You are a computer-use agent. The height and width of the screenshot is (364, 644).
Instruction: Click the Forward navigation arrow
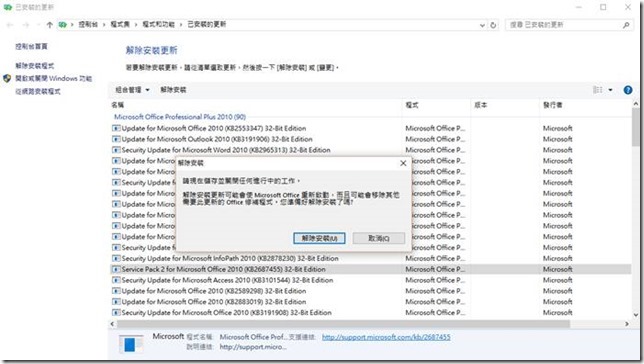[x=26, y=25]
